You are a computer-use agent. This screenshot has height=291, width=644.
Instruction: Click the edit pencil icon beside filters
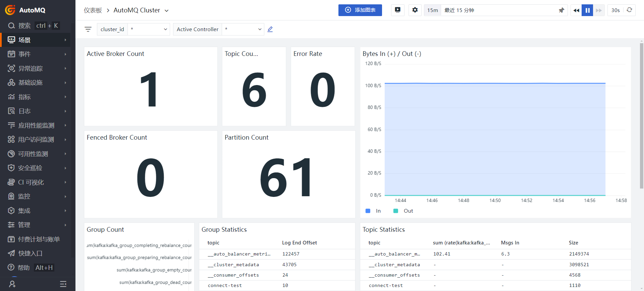click(270, 29)
